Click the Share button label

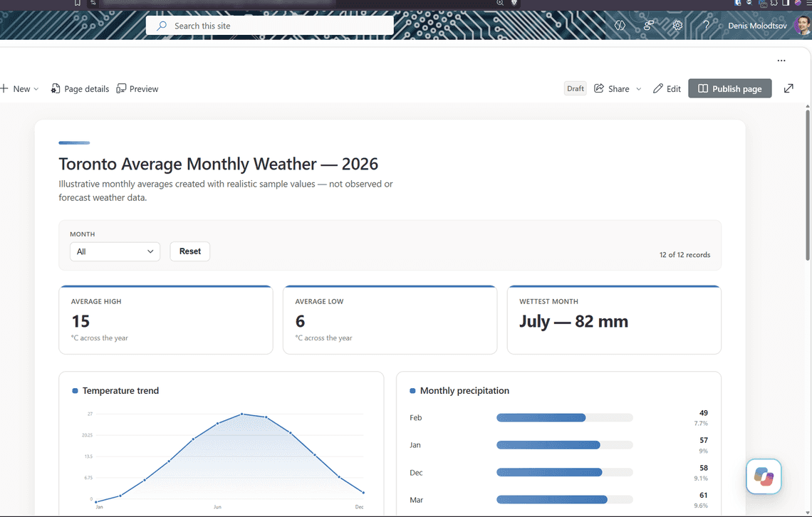tap(619, 89)
